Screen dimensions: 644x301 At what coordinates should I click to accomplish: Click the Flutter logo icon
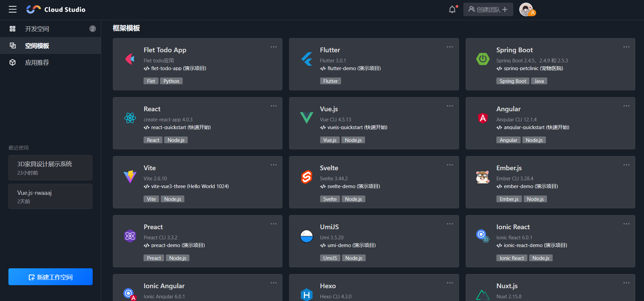pyautogui.click(x=307, y=59)
